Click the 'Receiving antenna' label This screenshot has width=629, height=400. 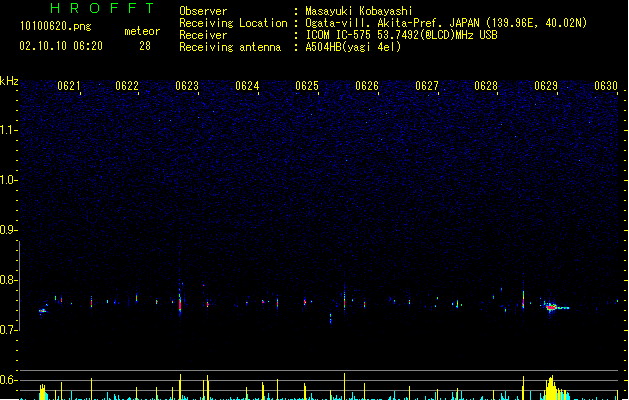pos(230,47)
